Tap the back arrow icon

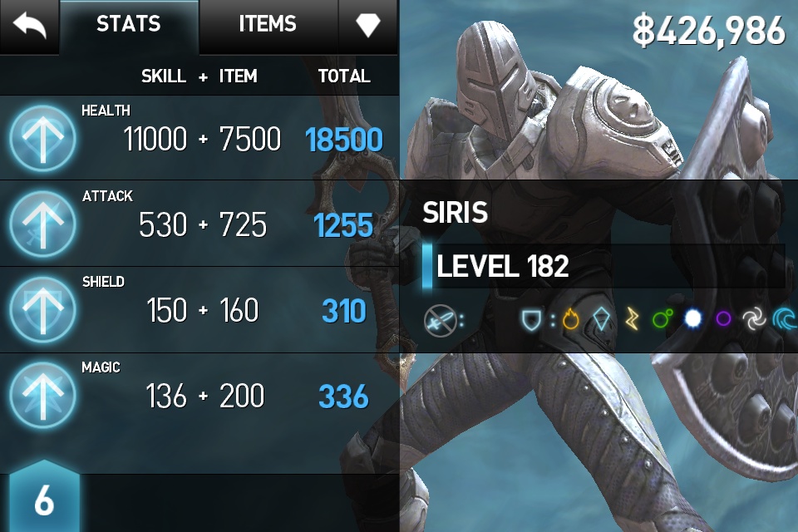[x=30, y=26]
